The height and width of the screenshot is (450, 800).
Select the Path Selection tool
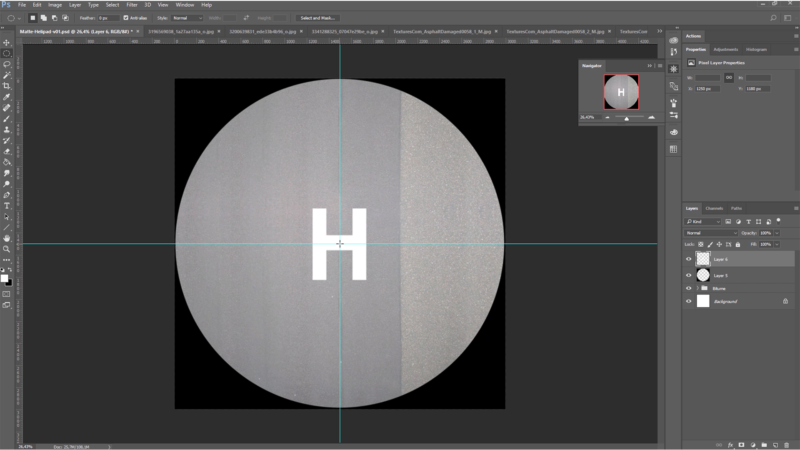coord(7,217)
